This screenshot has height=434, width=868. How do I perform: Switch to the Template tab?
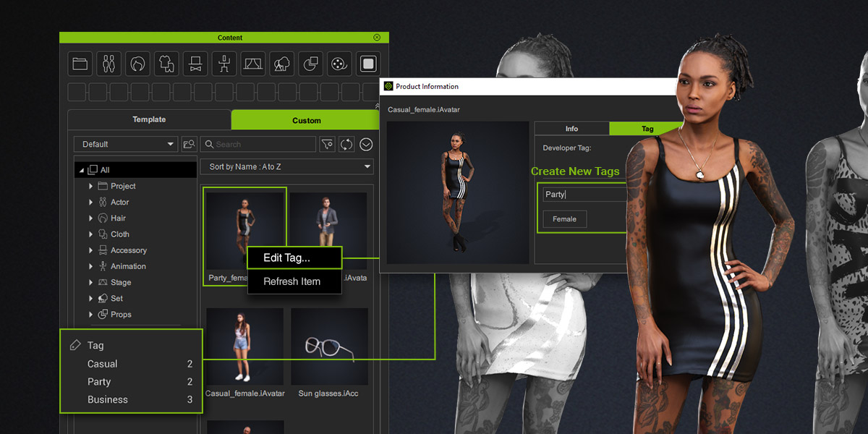[149, 119]
